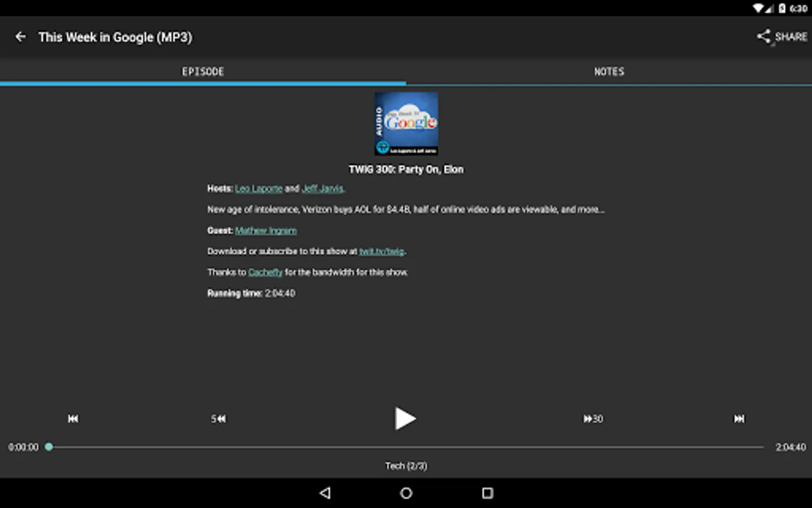Tap the battery status icon
The height and width of the screenshot is (508, 812).
(782, 8)
